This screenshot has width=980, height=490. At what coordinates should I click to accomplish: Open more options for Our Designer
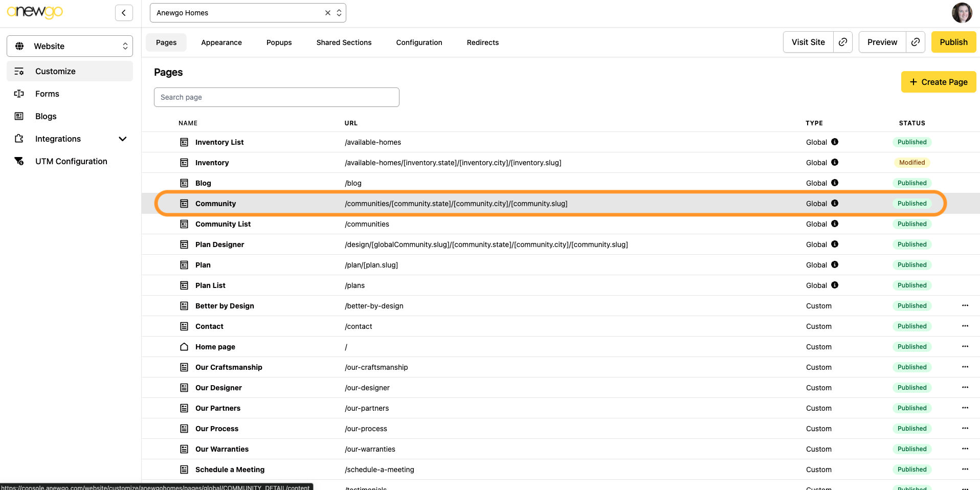[x=965, y=387]
